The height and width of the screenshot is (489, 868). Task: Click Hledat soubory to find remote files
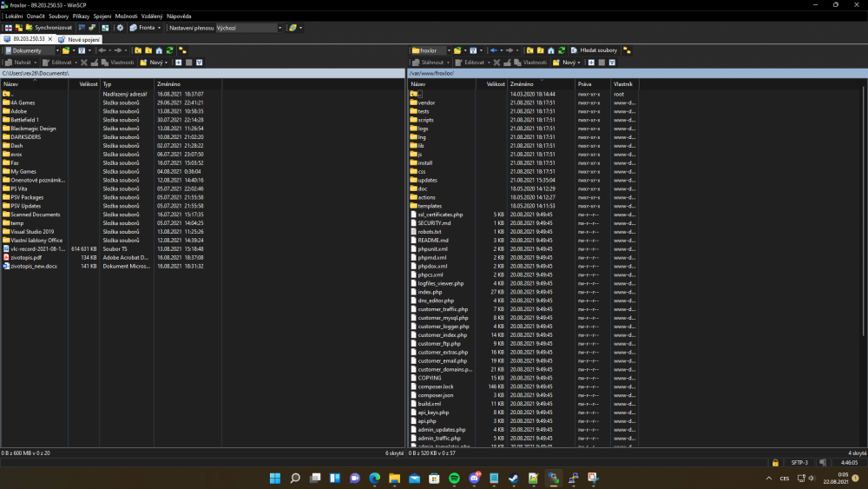(x=594, y=50)
